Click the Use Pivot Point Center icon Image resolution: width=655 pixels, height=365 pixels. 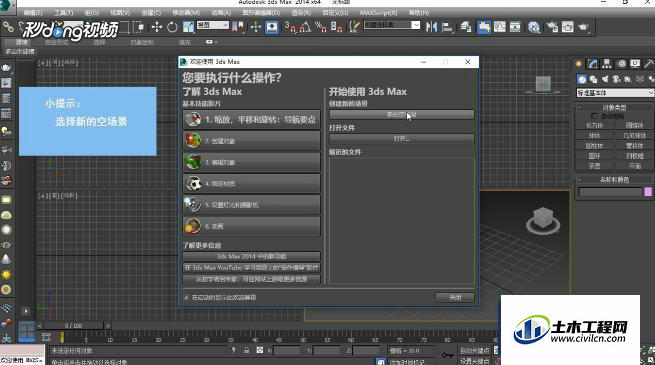point(239,28)
